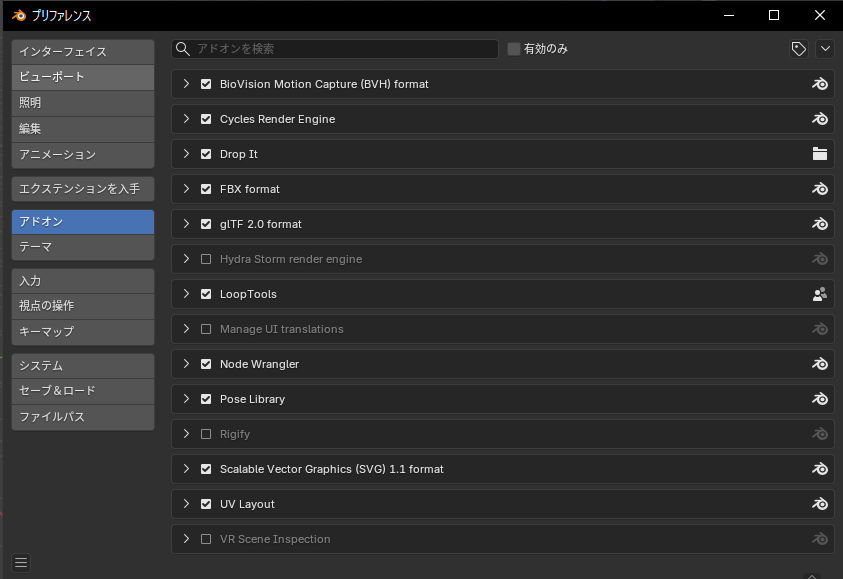Switch to the テーマ section
Screen dimensions: 843x579
click(83, 247)
